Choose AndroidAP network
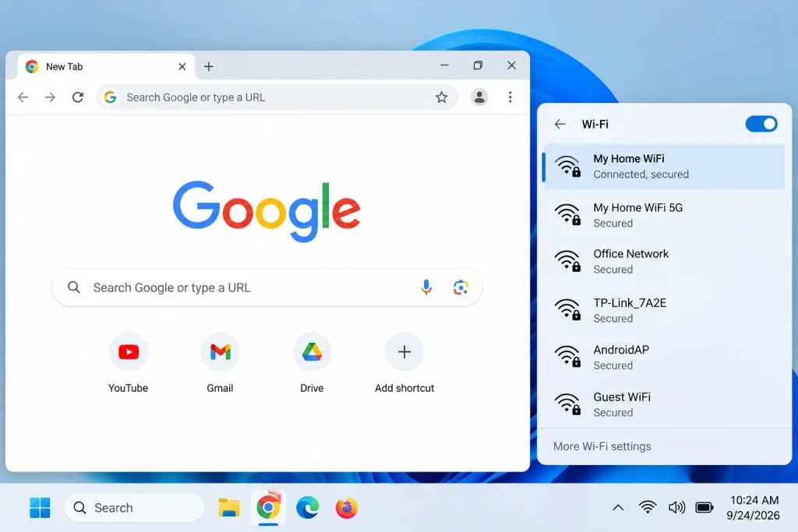798x532 pixels. pos(664,357)
